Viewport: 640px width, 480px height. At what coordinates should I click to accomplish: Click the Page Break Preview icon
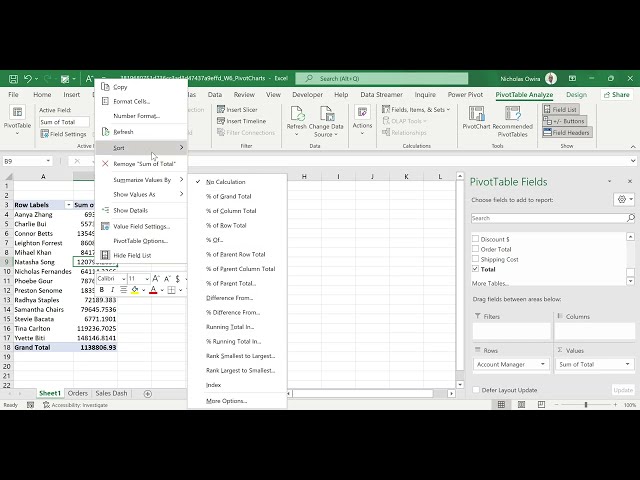click(x=541, y=404)
